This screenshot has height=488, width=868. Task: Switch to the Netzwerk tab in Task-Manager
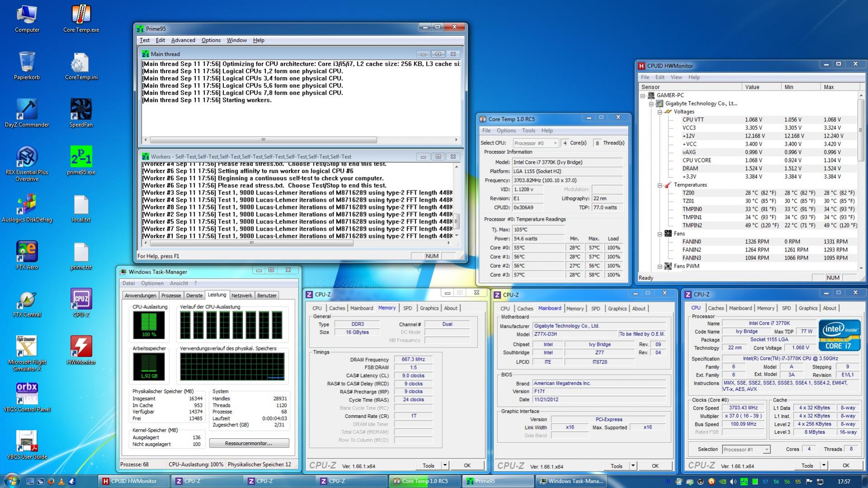click(x=242, y=295)
